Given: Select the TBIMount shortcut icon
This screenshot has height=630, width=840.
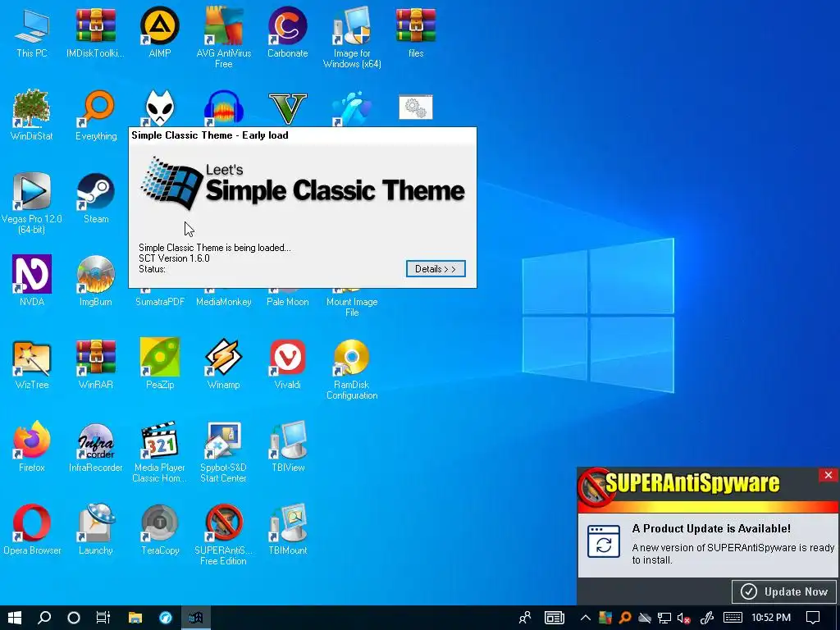Looking at the screenshot, I should (288, 523).
